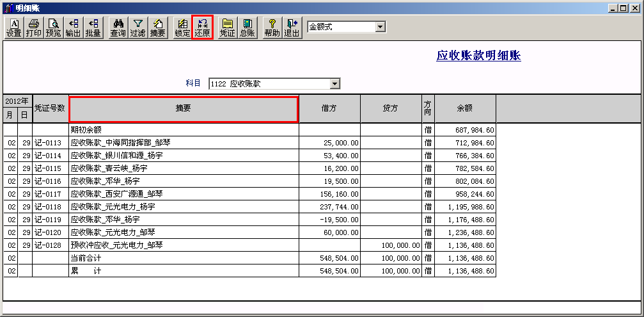The image size is (644, 317).
Task: Open the 设置 settings tool
Action: 14,28
